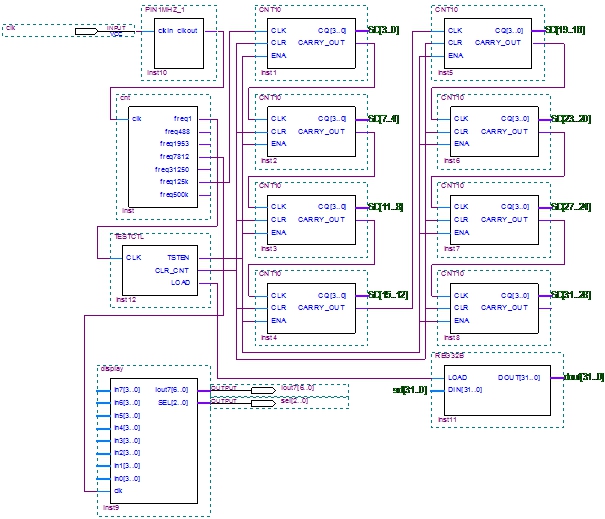Click the in4[3..0] port of display
This screenshot has width=605, height=519.
[x=127, y=428]
